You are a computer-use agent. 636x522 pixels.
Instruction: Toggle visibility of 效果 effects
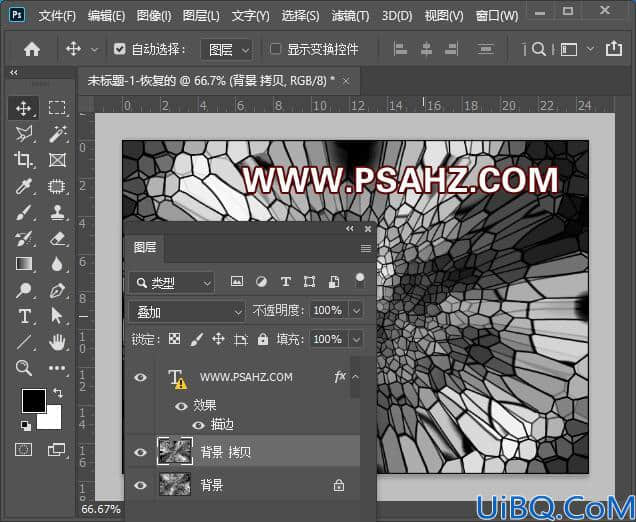click(x=181, y=406)
